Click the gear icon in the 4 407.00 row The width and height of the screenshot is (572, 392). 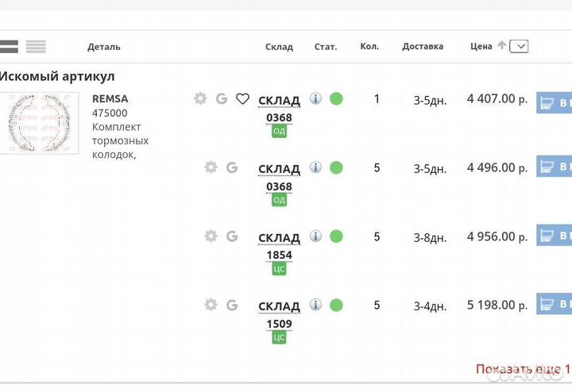(x=200, y=98)
